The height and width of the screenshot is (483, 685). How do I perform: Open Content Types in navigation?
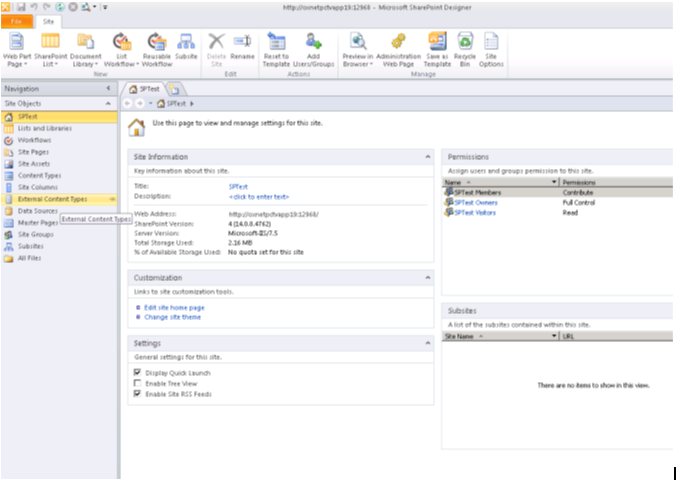click(x=59, y=176)
